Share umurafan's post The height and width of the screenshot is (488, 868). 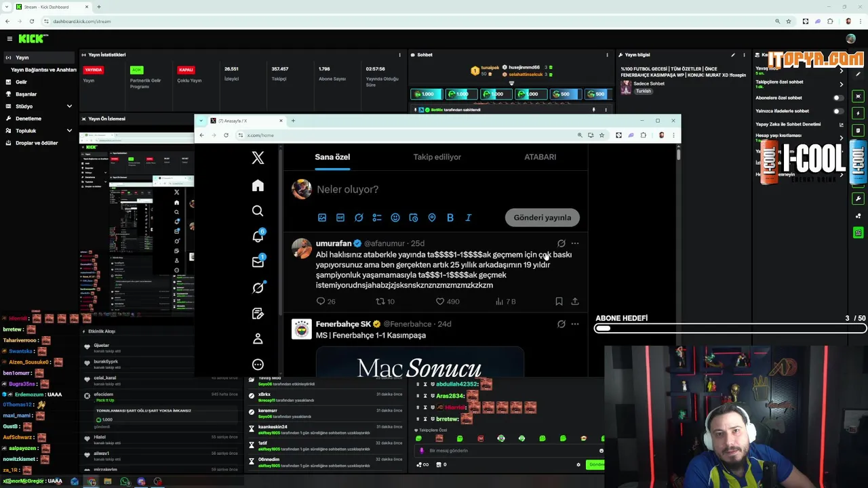(575, 301)
